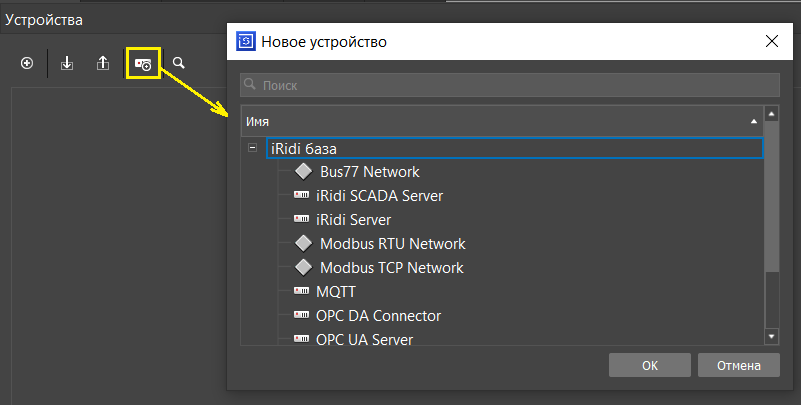The image size is (801, 405).
Task: Select OPC UA Server in the tree
Action: (364, 340)
